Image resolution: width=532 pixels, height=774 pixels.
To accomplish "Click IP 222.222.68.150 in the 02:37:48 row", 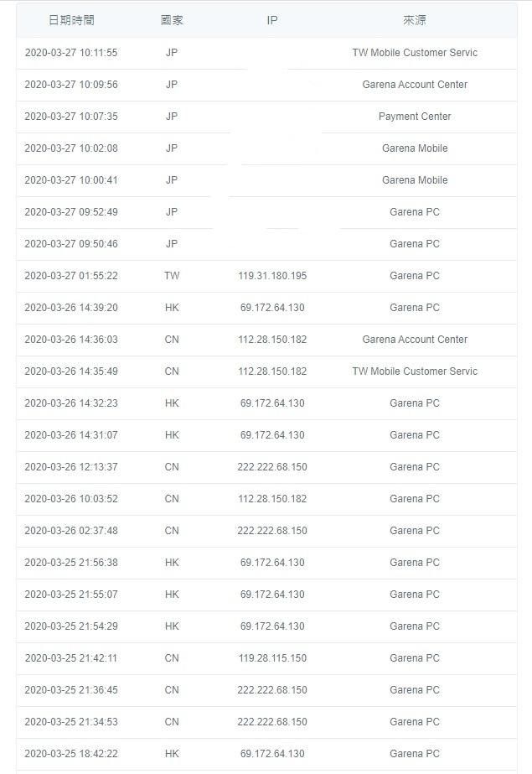I will pyautogui.click(x=272, y=531).
